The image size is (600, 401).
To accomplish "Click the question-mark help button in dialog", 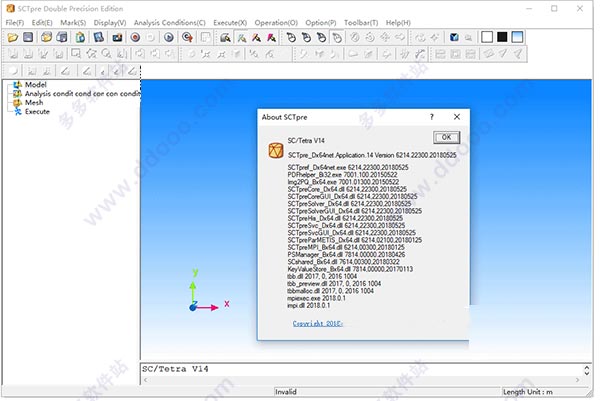I will click(x=432, y=117).
